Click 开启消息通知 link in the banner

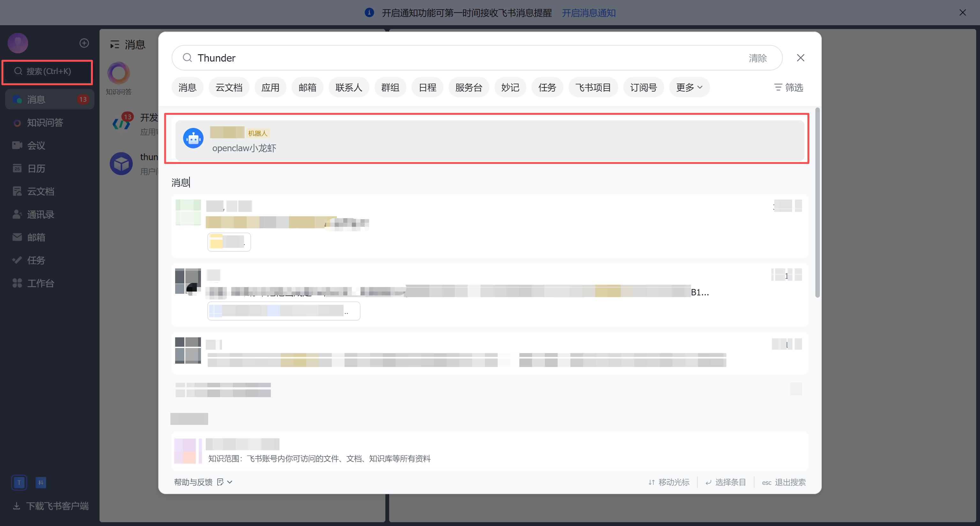pos(589,13)
